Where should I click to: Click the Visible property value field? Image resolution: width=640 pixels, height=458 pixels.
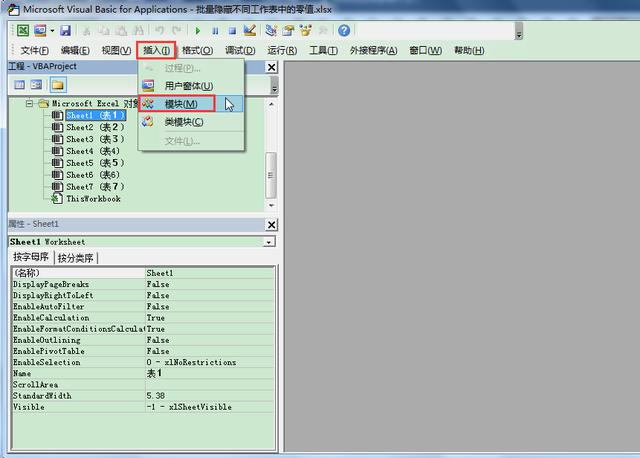(x=210, y=407)
